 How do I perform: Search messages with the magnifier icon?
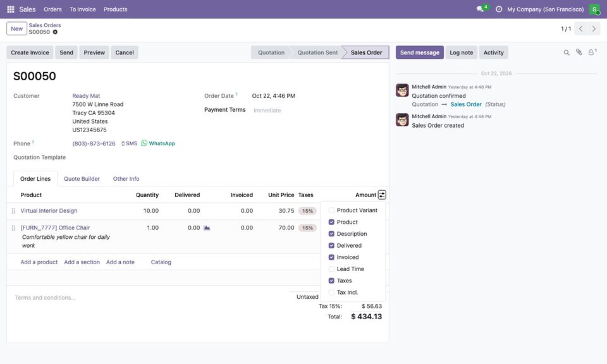(567, 52)
